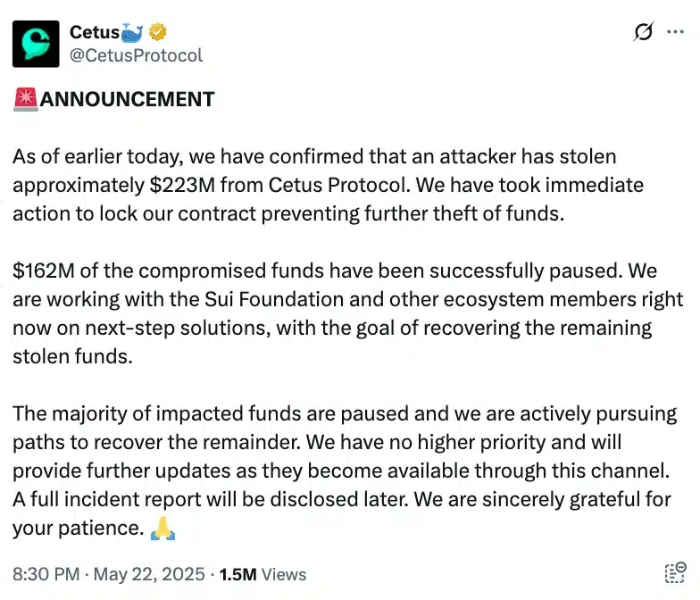The height and width of the screenshot is (600, 700).
Task: Click the Cetus profile avatar
Action: [36, 44]
